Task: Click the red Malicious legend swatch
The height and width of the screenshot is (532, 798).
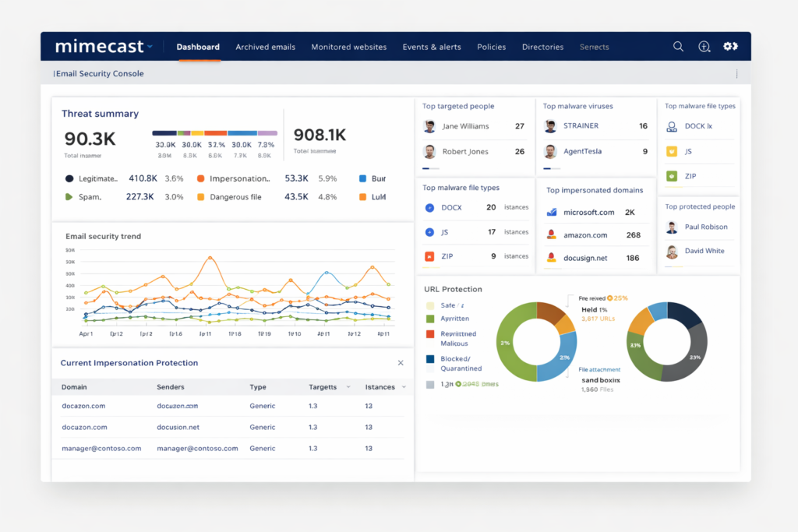Action: tap(430, 334)
